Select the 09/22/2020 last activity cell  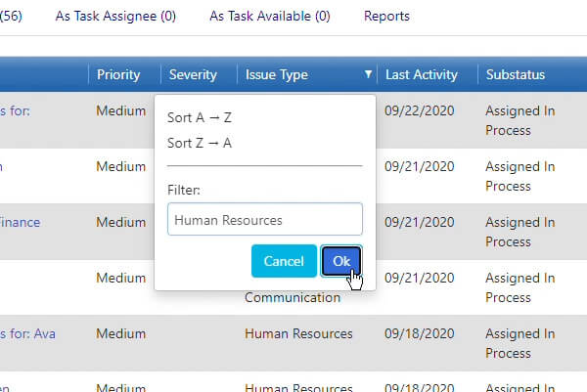click(x=420, y=110)
